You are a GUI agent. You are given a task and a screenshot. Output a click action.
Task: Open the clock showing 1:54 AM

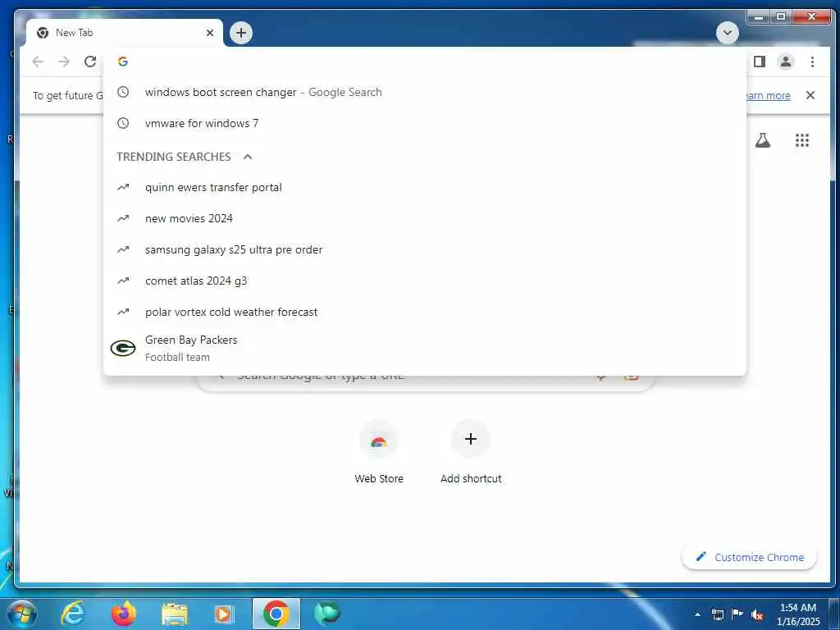[x=798, y=614]
